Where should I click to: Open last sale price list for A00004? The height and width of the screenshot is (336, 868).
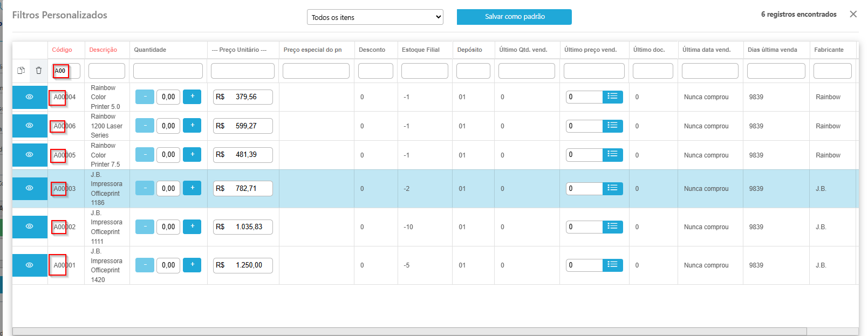coord(612,97)
